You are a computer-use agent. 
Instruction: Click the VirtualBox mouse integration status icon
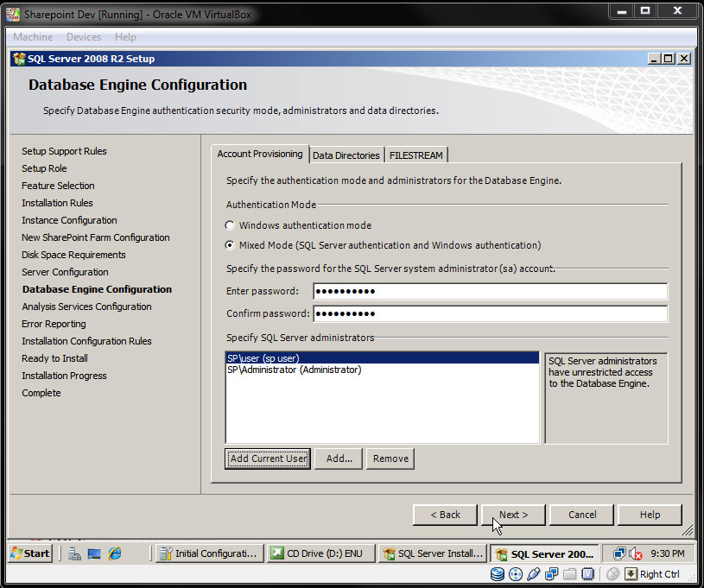pyautogui.click(x=612, y=574)
